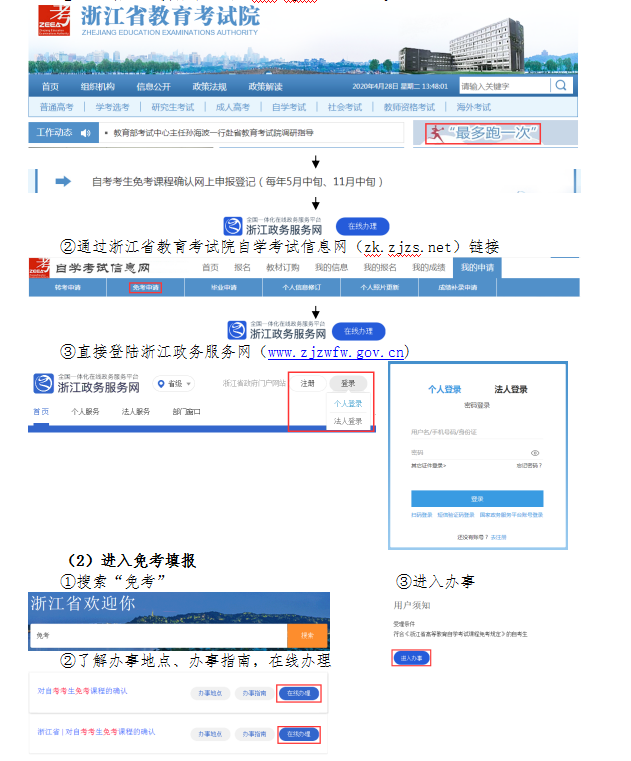631x761 pixels.
Task: Select 法人登录 in the login dropdown
Action: (x=348, y=421)
